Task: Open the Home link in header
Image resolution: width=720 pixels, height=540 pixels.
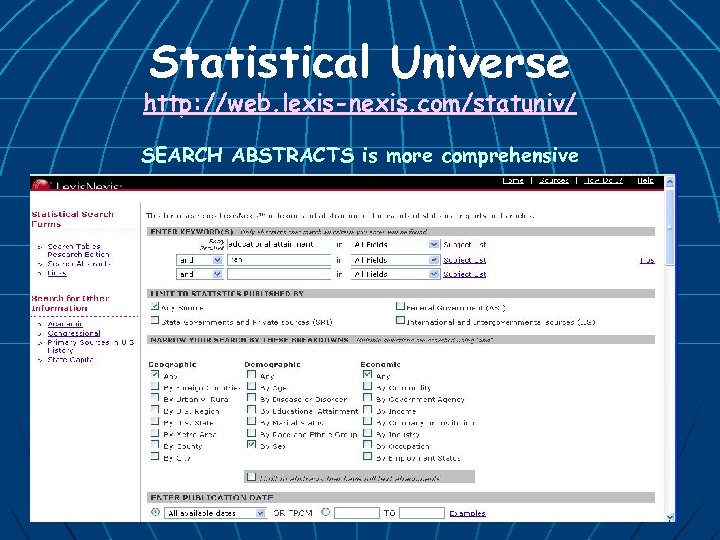Action: click(x=513, y=180)
